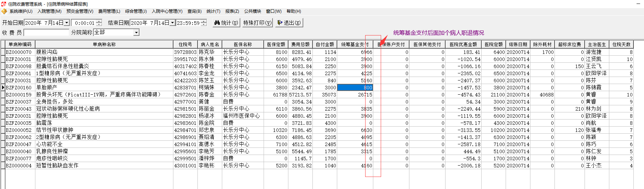
Task: Select the 40688 除外耗材 cell
Action: (x=542, y=95)
